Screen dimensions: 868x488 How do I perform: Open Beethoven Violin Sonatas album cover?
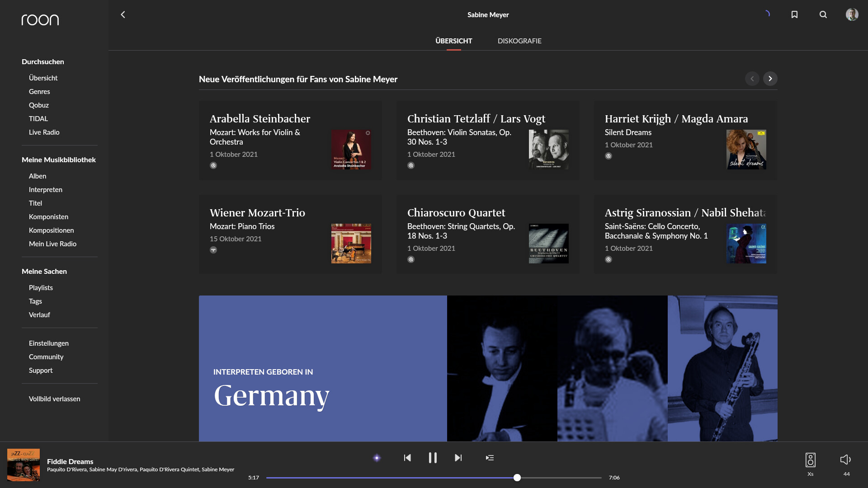549,150
